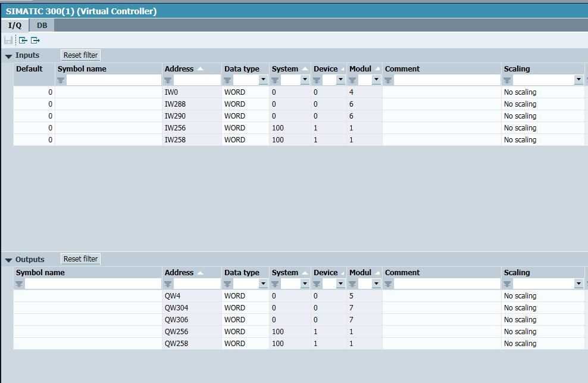Click Inputs Default column header
588x383 pixels.
(x=34, y=68)
